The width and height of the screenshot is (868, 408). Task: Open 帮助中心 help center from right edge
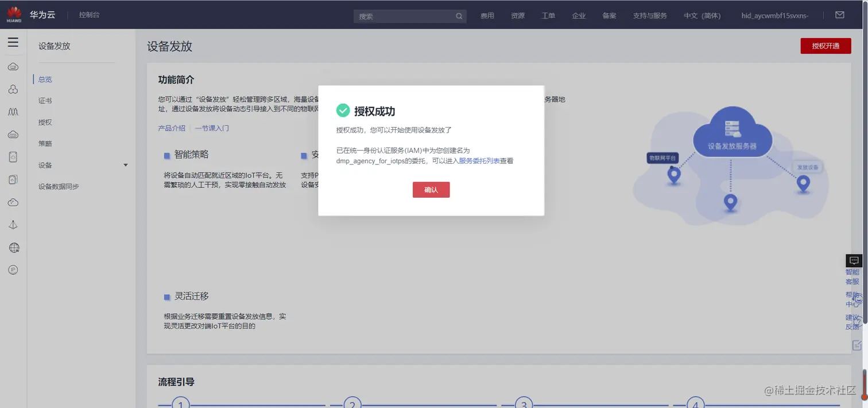[853, 299]
